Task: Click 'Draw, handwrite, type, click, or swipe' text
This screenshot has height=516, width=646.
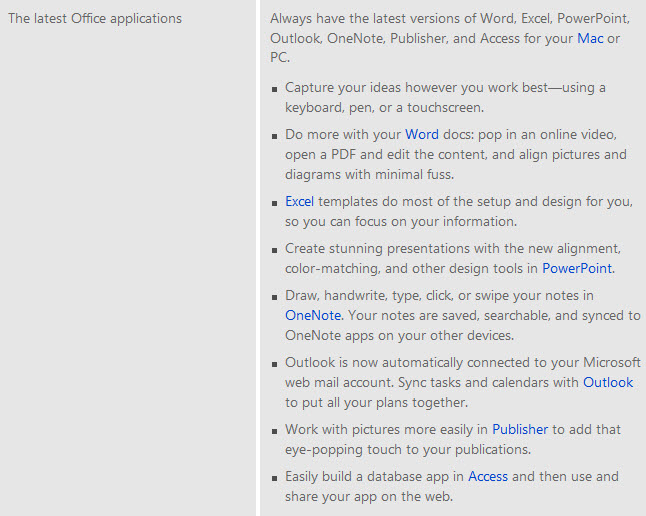Action: [x=396, y=296]
